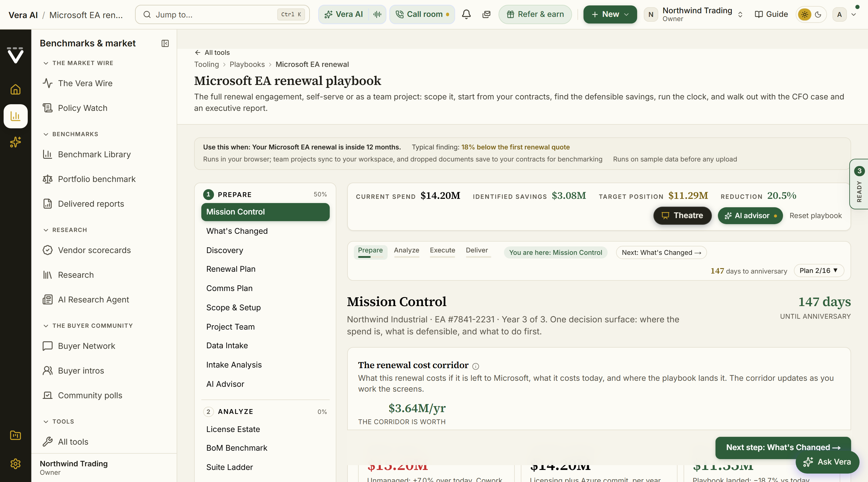Open the inbox mail icon

point(486,14)
